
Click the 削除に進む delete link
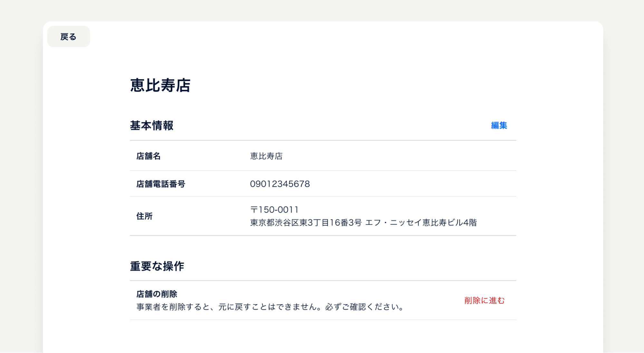[x=484, y=300]
